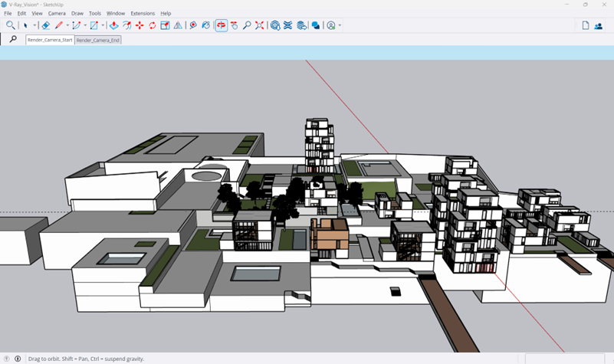
Task: Open the Camera menu
Action: 57,13
